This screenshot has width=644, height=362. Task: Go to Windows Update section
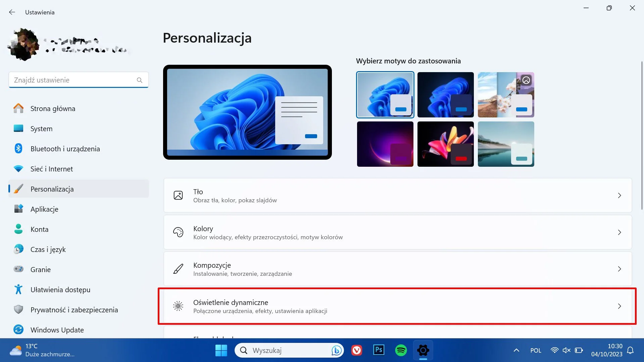point(57,330)
